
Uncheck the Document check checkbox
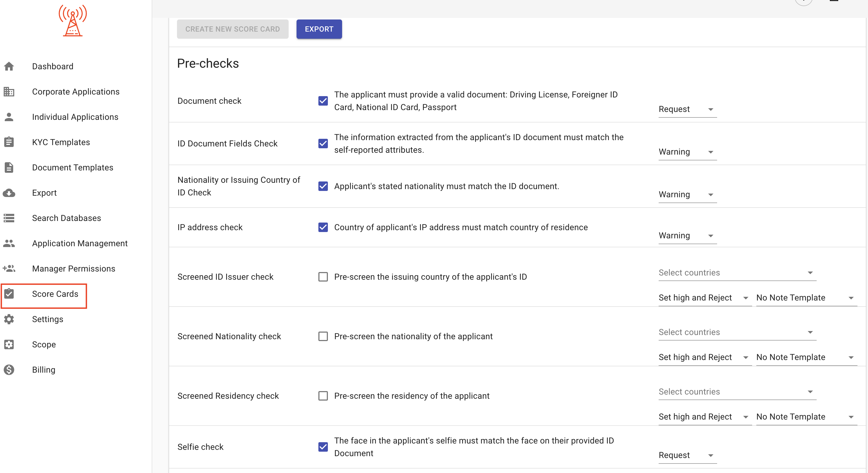pyautogui.click(x=323, y=101)
